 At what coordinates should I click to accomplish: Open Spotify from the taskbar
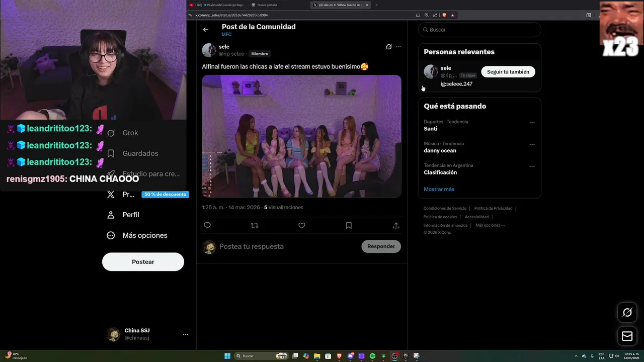point(372,356)
